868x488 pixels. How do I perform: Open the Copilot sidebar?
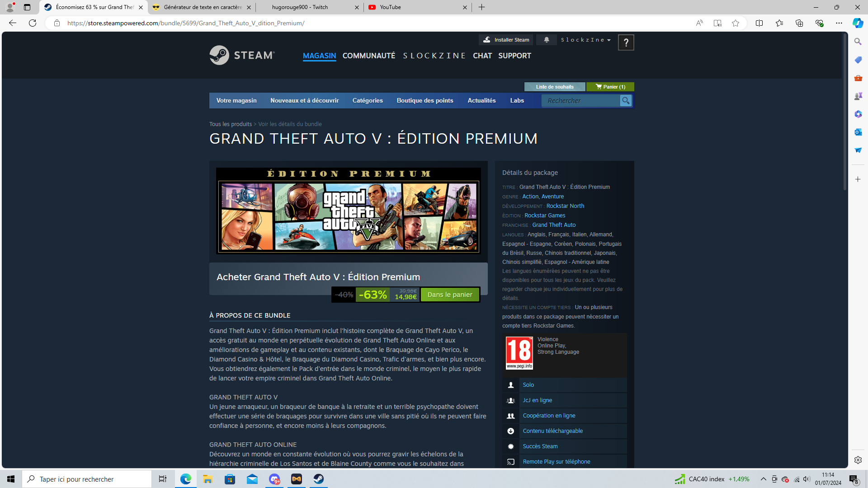[x=858, y=23]
